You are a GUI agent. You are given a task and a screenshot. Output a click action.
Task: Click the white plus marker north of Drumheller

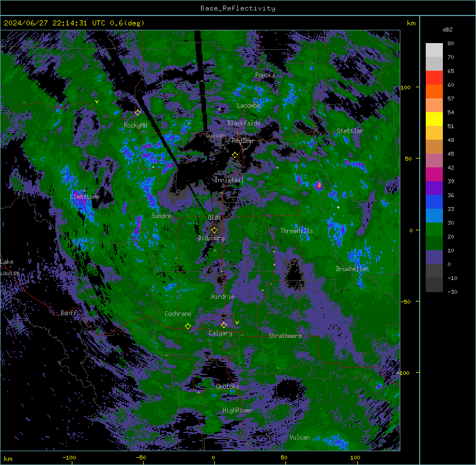pyautogui.click(x=338, y=207)
